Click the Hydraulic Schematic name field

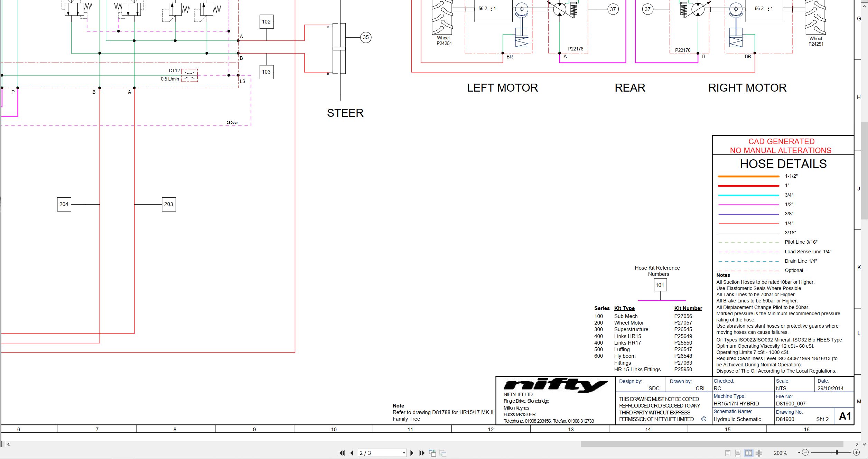[x=737, y=419]
